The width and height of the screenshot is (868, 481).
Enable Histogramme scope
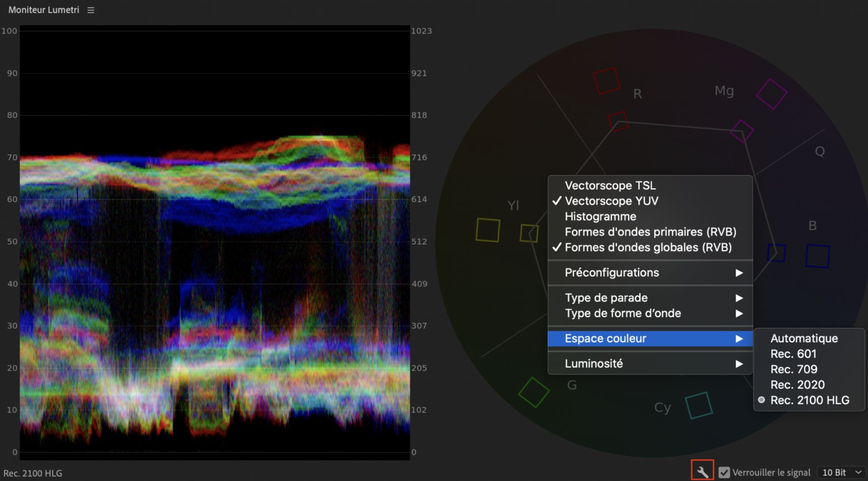click(600, 216)
